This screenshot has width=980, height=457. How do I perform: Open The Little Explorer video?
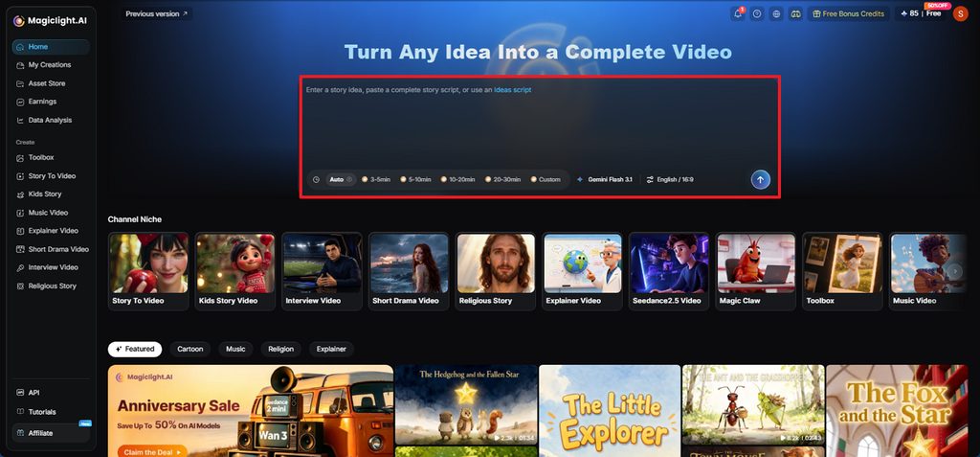[610, 411]
